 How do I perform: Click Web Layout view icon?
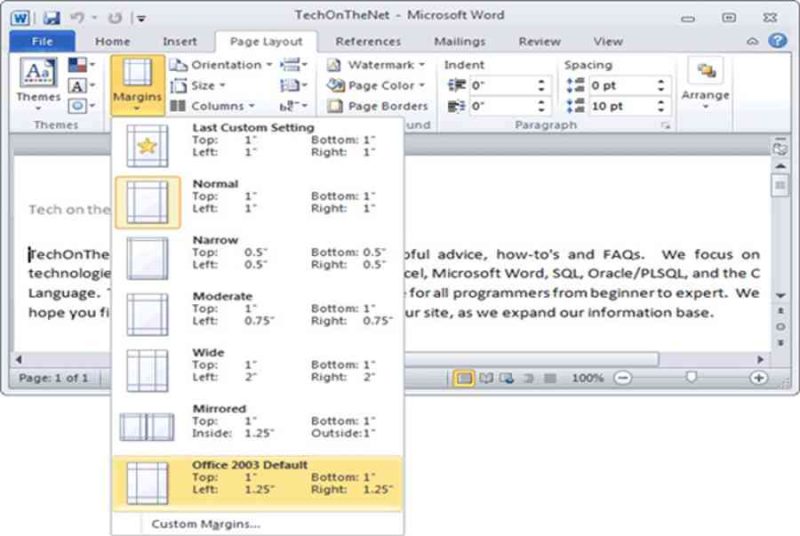[507, 378]
